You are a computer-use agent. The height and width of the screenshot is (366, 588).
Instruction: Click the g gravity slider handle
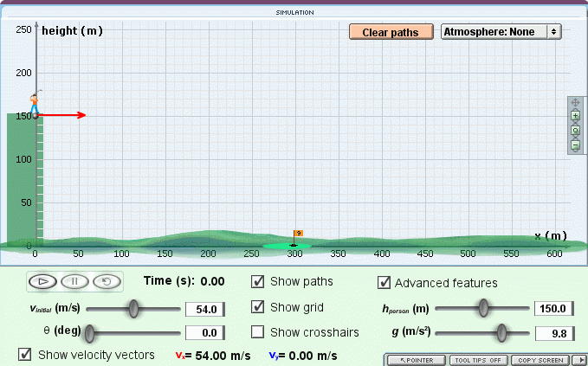(x=501, y=332)
